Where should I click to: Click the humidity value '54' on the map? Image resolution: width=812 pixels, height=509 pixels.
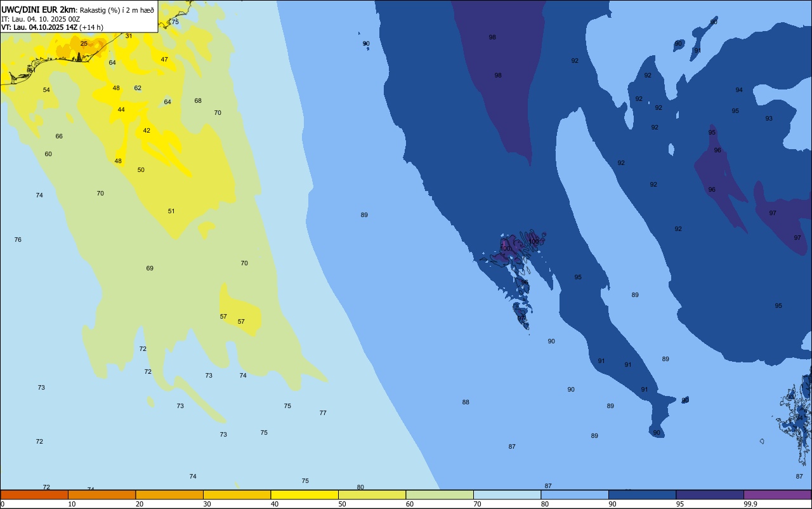point(46,90)
